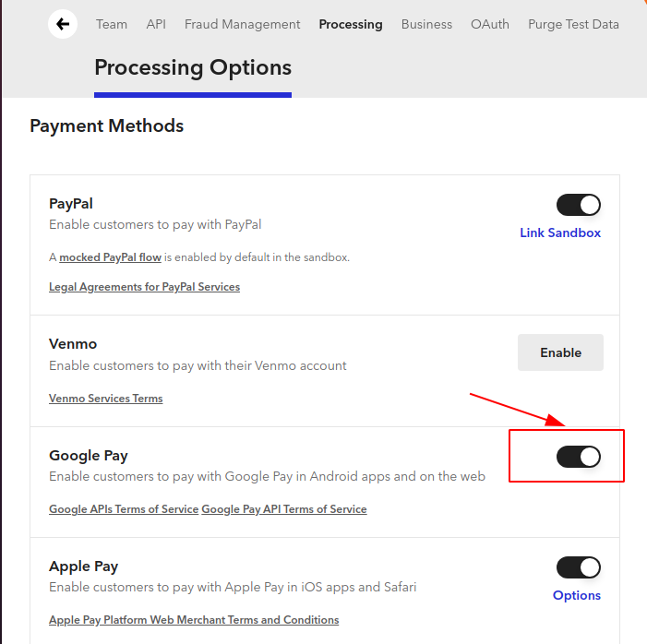647x644 pixels.
Task: Open Google APIs Terms of Service
Action: point(124,509)
